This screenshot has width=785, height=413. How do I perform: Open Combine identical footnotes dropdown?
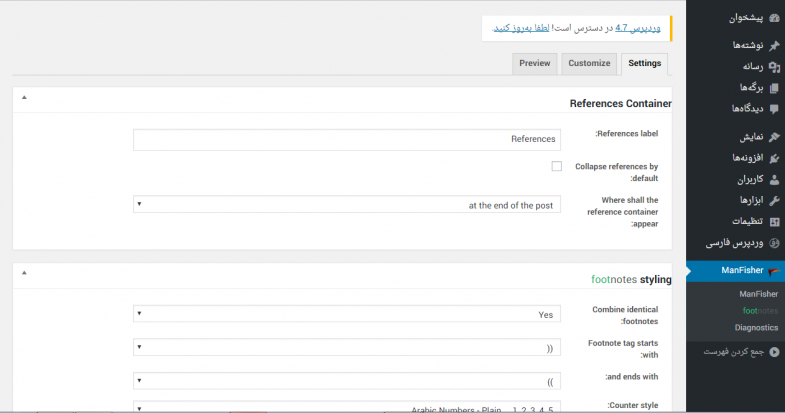click(x=346, y=314)
